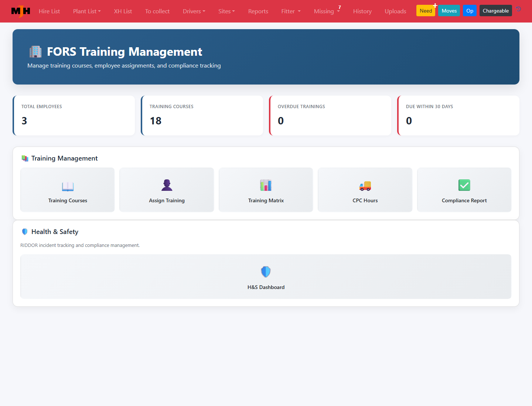
Task: Select To collect in the navbar
Action: (x=157, y=11)
